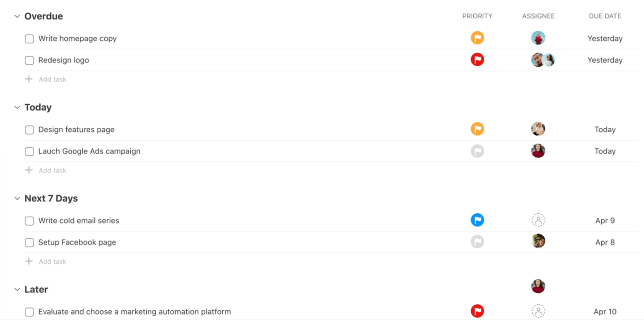Click the DUE DATE column header
Viewport: 644px width, 320px height.
(605, 16)
